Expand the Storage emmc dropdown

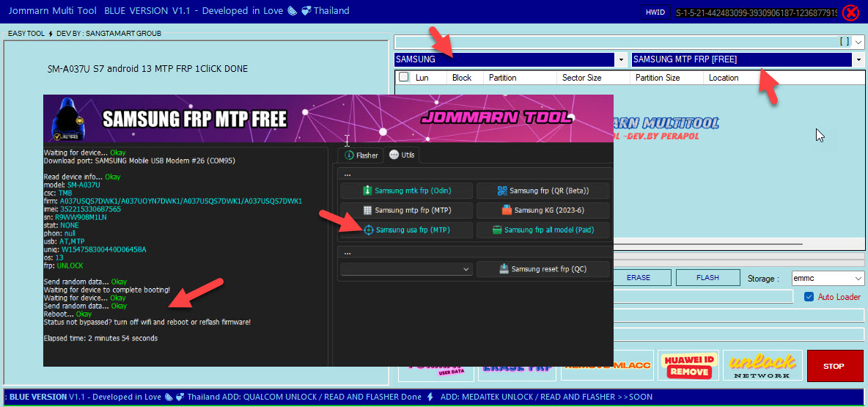[x=858, y=278]
